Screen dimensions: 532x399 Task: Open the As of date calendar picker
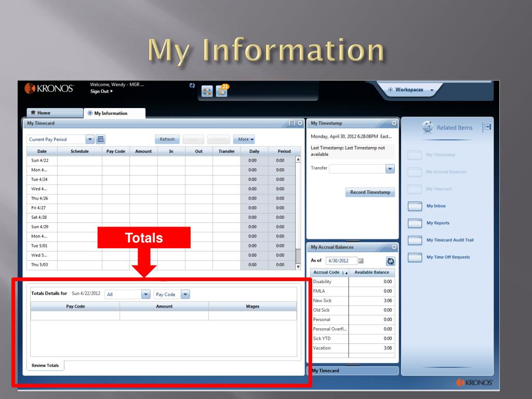[x=361, y=261]
